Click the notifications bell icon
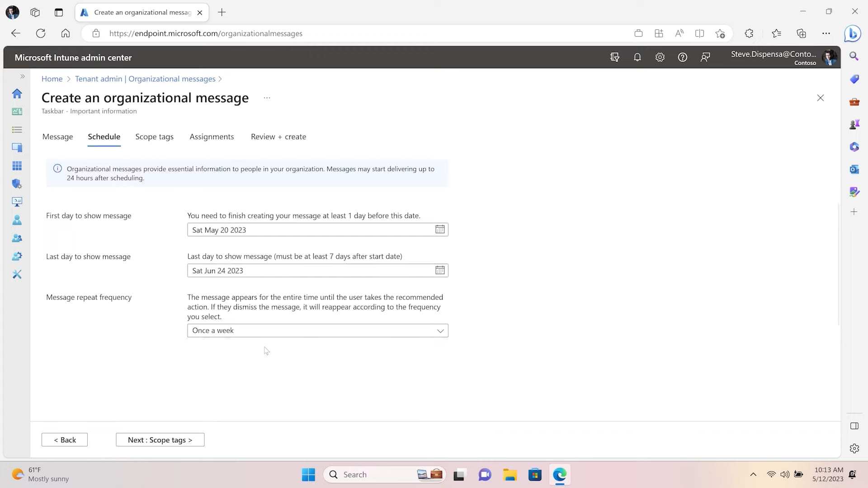Screen dimensions: 868x488 click(637, 57)
